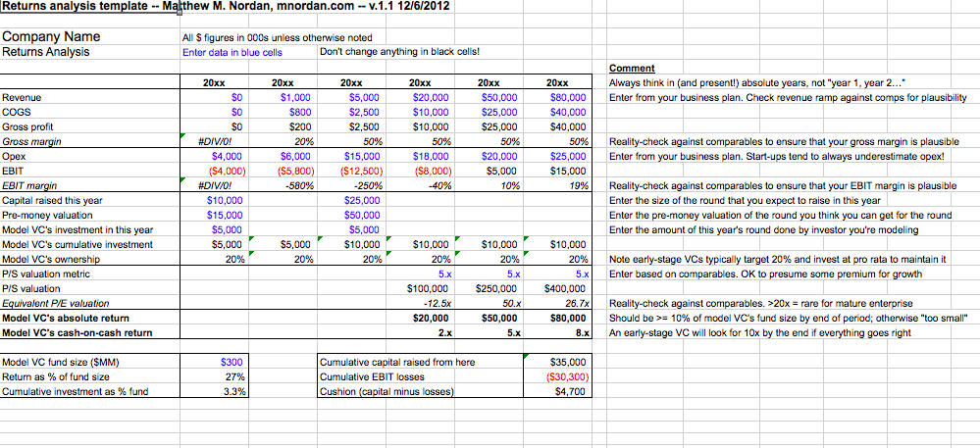
Task: Select the 'Cumulative EBIT losses' label
Action: tap(372, 376)
